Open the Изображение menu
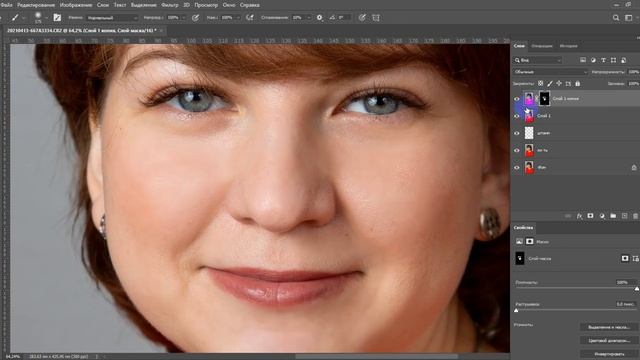 tap(76, 5)
